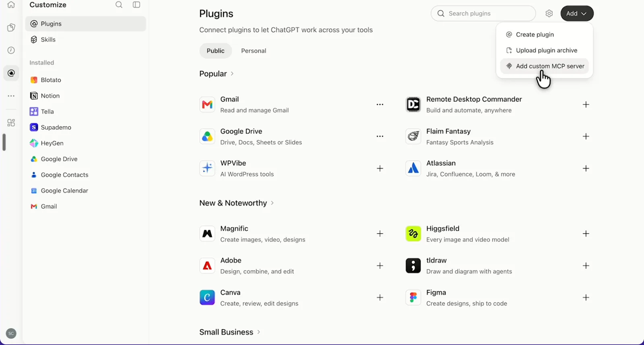Open plugin settings gear icon

(x=549, y=13)
